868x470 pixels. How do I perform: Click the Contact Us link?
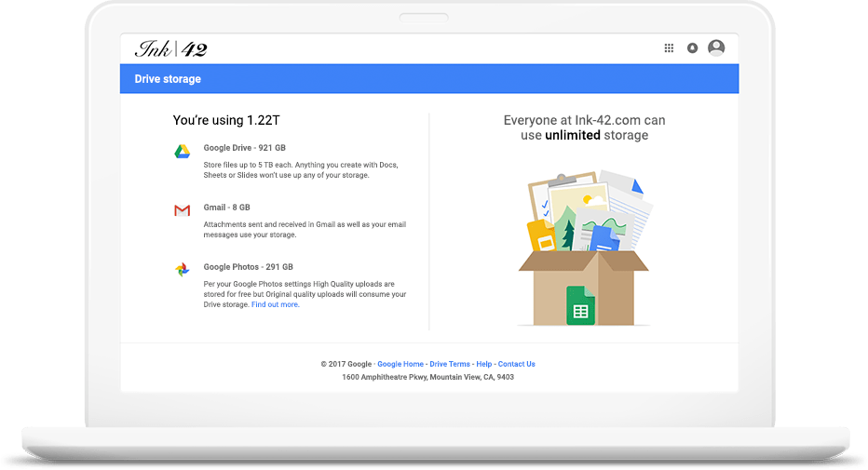pos(517,364)
